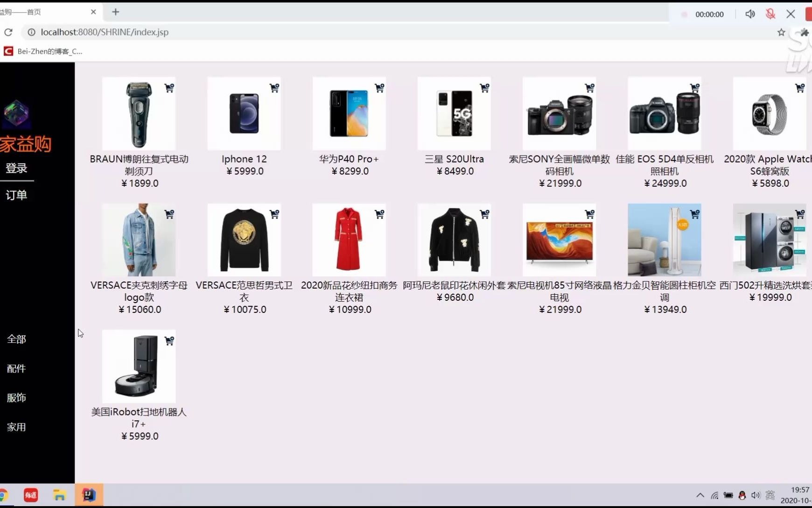The image size is (812, 508).
Task: Open system volume tray icon
Action: click(x=756, y=495)
